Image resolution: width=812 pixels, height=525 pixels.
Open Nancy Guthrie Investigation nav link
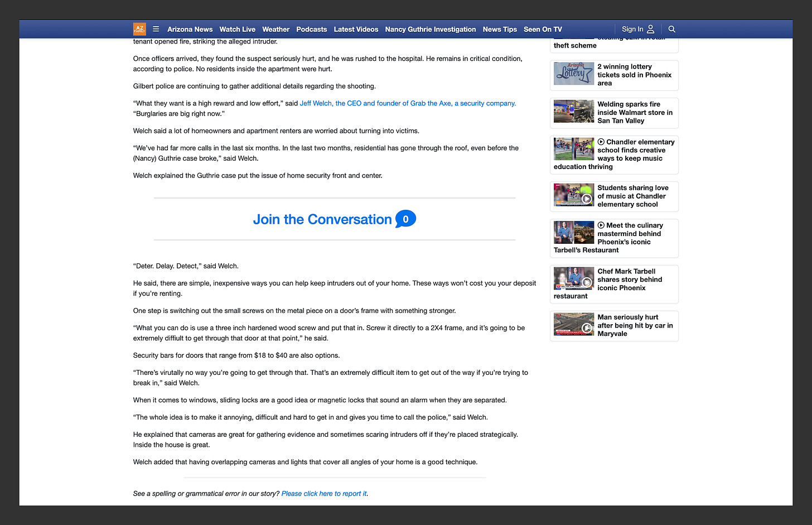point(431,30)
